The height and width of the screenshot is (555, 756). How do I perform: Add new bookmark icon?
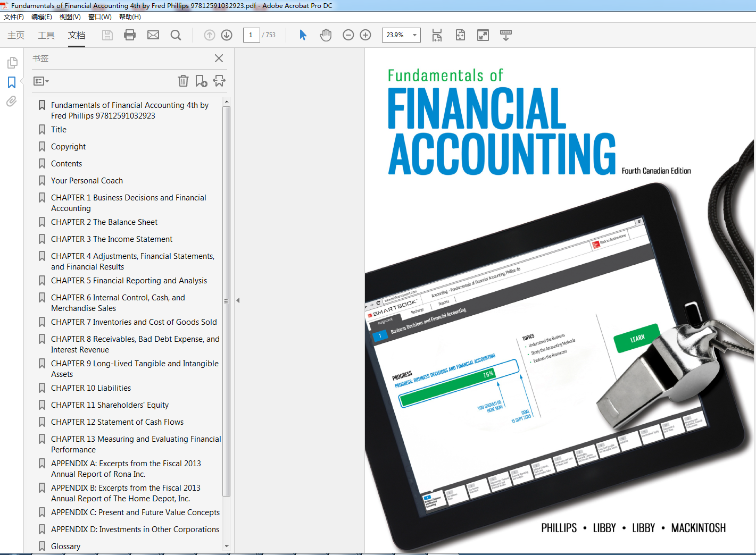[201, 81]
